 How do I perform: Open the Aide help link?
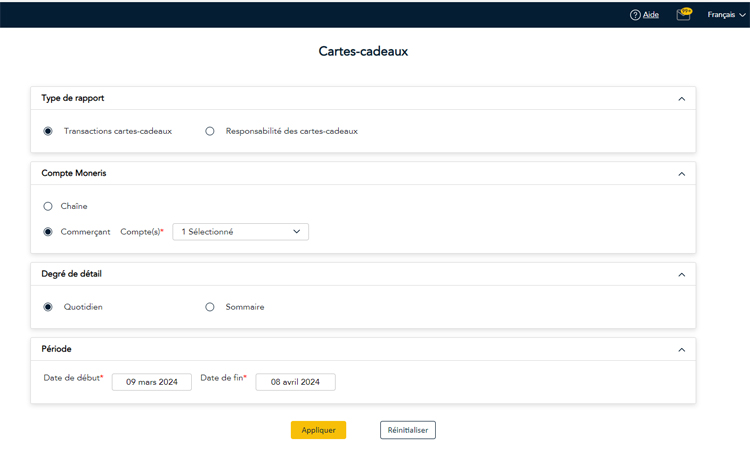click(x=651, y=15)
